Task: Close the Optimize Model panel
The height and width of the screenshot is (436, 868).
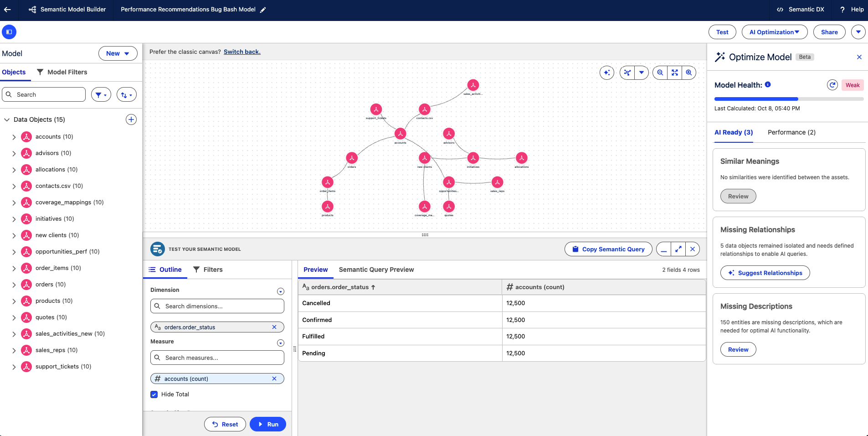Action: point(859,57)
